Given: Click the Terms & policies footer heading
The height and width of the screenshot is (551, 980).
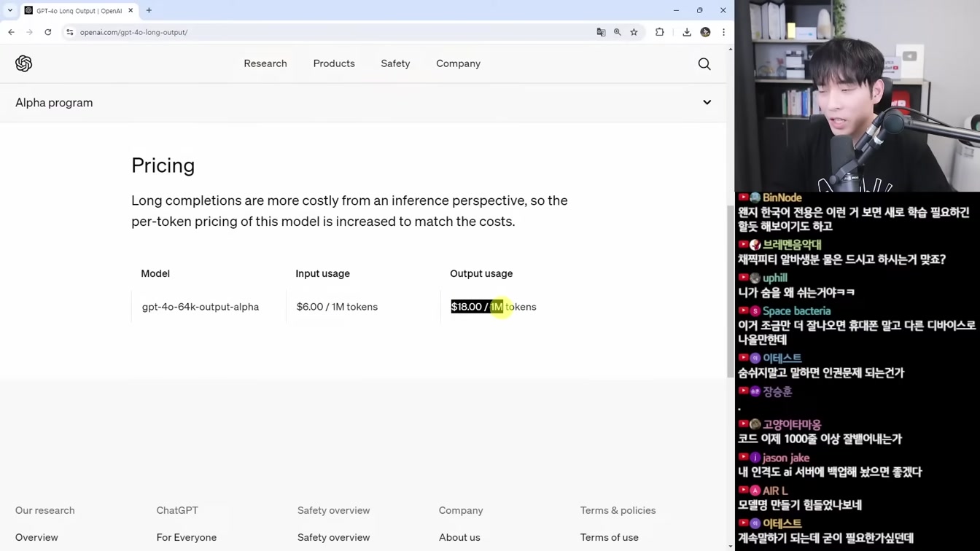Looking at the screenshot, I should (x=618, y=510).
